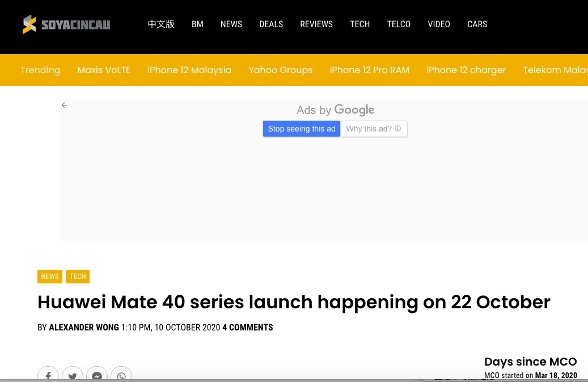This screenshot has height=382, width=588.
Task: Open the TECH menu in top navigation
Action: pos(360,24)
